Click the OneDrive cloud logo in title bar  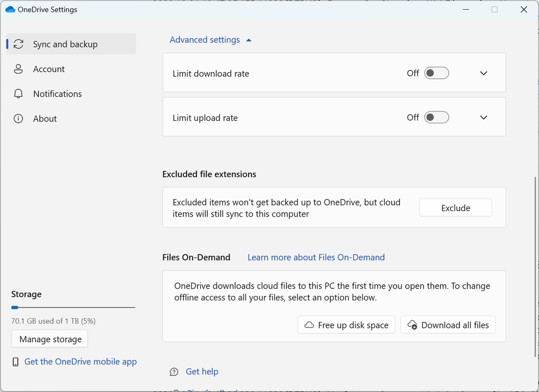[x=10, y=10]
